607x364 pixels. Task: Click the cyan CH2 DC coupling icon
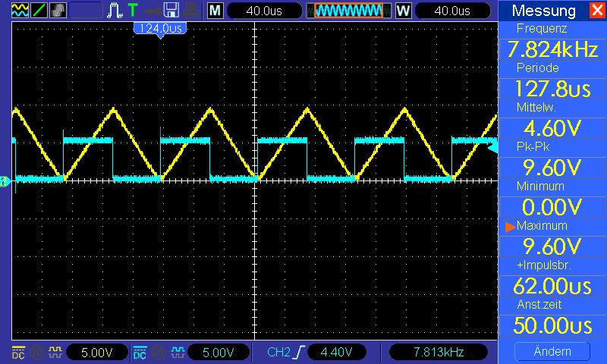pyautogui.click(x=140, y=352)
